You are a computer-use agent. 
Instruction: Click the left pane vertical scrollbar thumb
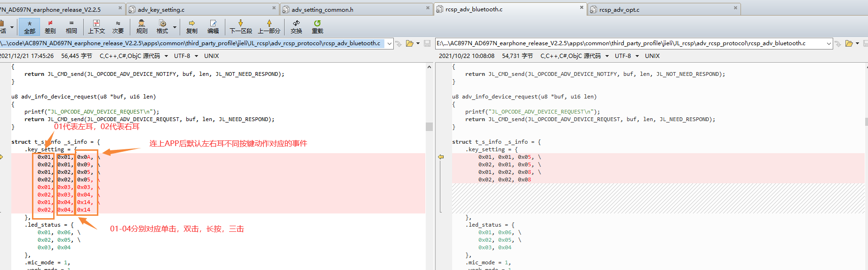[429, 127]
